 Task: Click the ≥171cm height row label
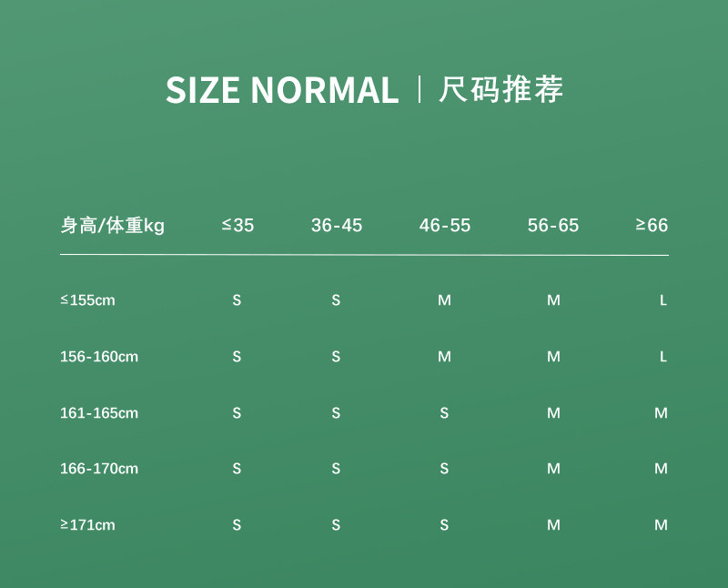(87, 525)
